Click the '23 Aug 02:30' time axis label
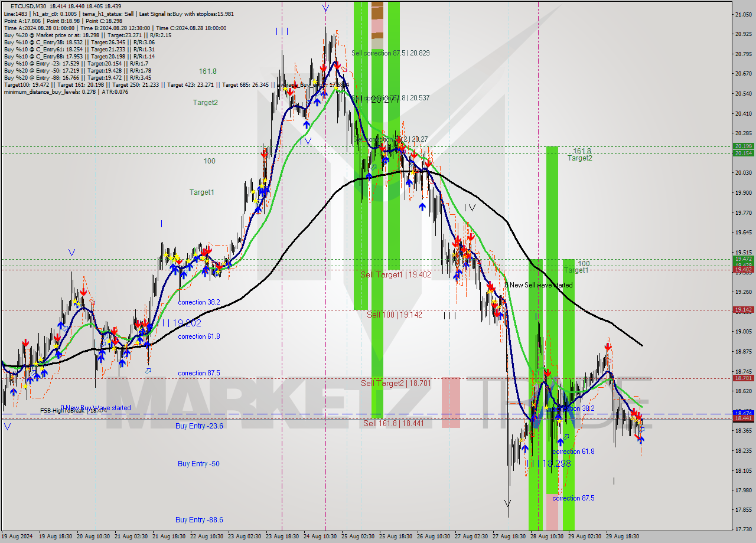 tap(245, 537)
